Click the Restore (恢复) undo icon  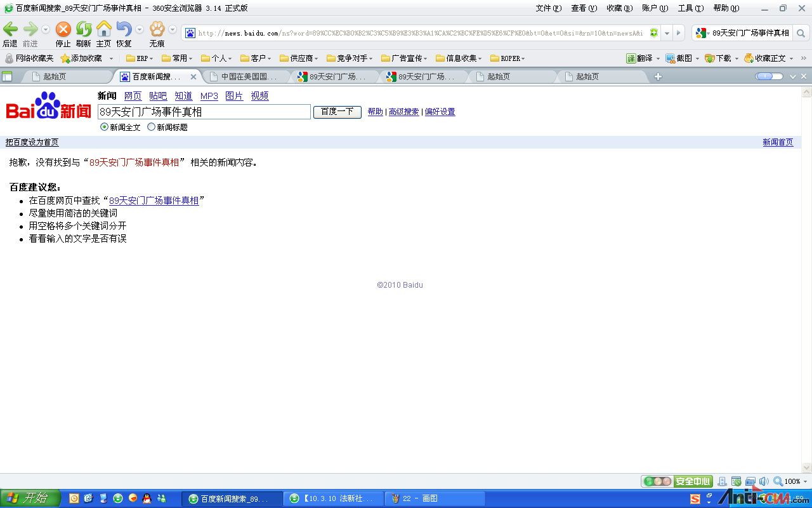124,29
